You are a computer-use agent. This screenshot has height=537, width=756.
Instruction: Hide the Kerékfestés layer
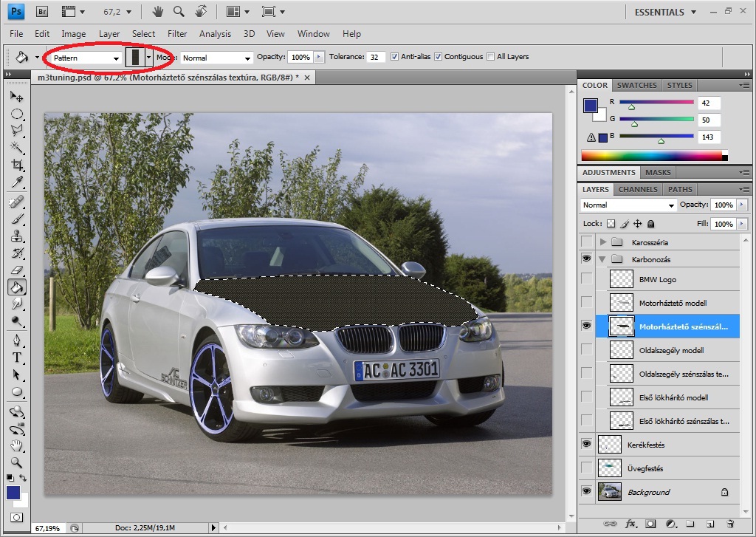coord(586,444)
